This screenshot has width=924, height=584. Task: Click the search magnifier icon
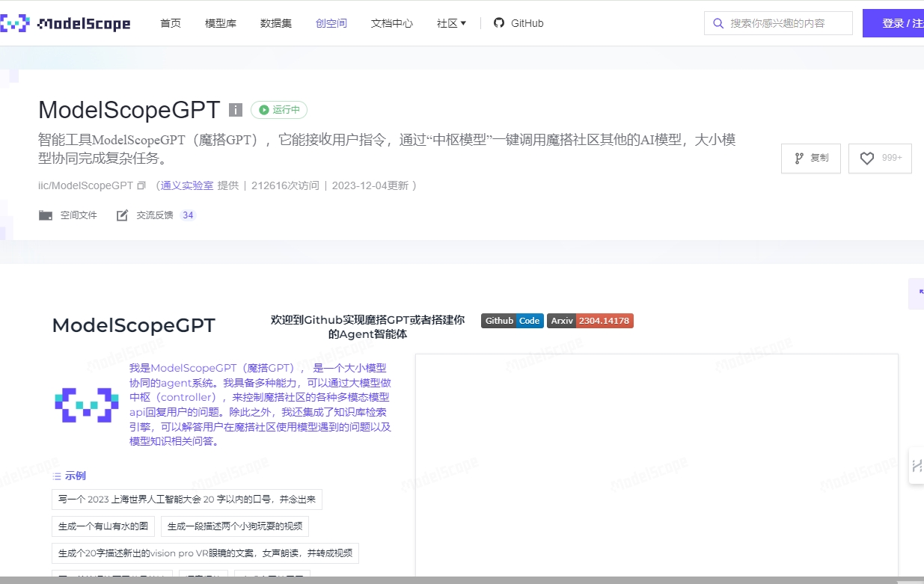[x=718, y=23]
